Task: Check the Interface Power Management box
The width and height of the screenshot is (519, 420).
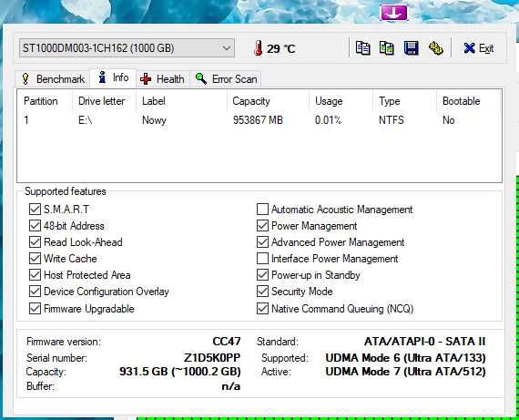Action: [x=262, y=259]
